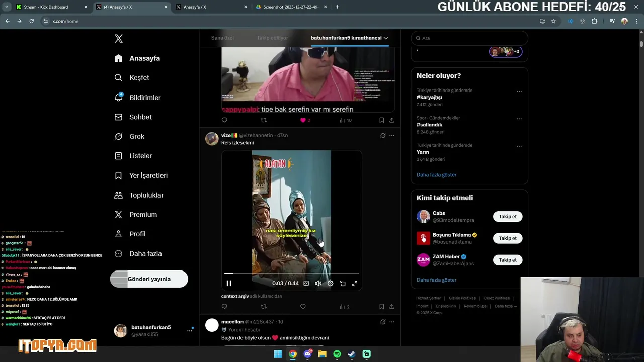Viewport: 644px width, 362px height.
Task: Open more options on macellan post
Action: 392,322
